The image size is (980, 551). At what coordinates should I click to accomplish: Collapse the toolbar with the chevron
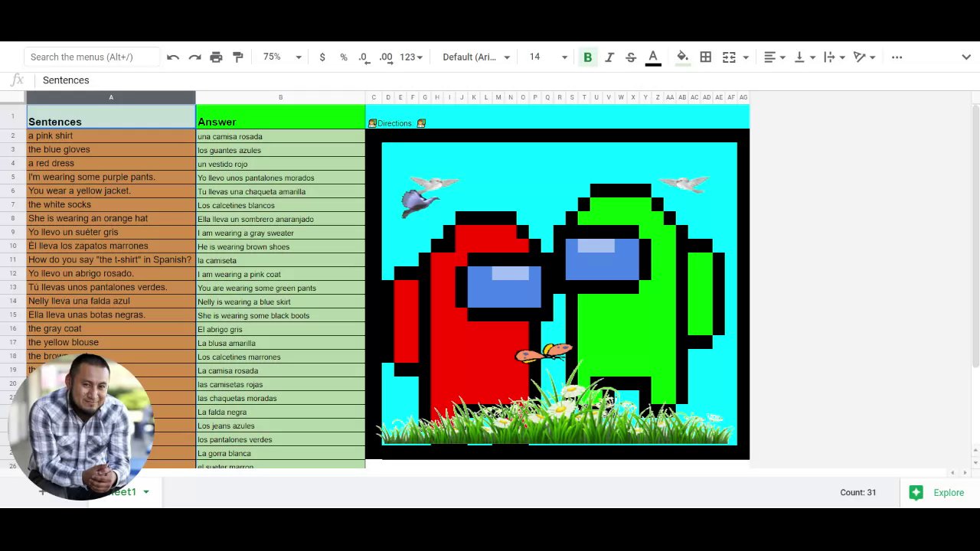pos(966,57)
